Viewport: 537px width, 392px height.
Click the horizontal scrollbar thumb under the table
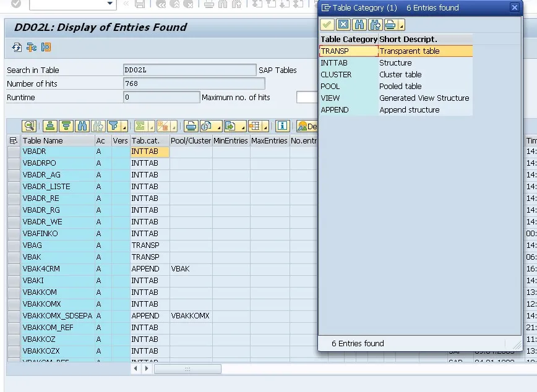[187, 369]
